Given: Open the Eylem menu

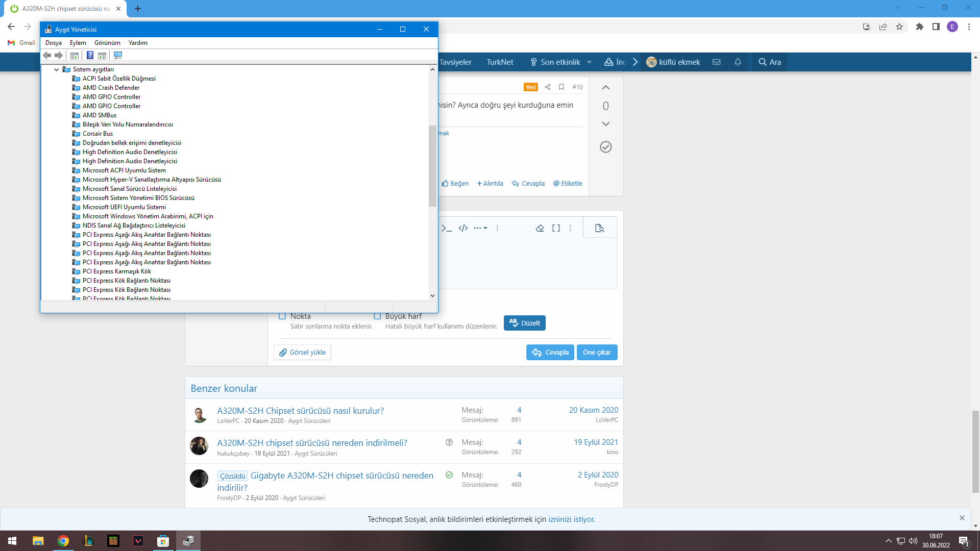Looking at the screenshot, I should tap(78, 43).
